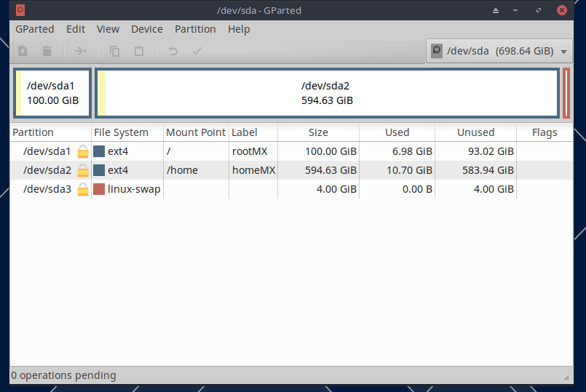
Task: Click the Unused column header
Action: [475, 132]
